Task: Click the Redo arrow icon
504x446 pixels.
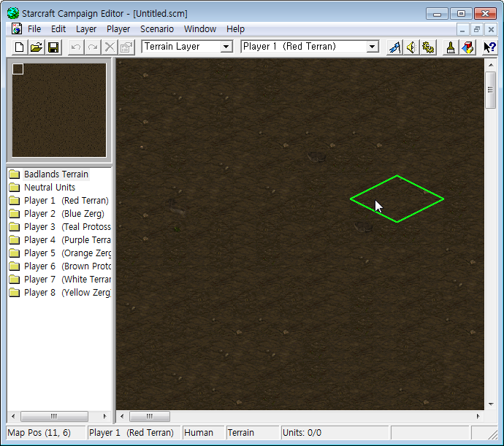Action: (93, 47)
